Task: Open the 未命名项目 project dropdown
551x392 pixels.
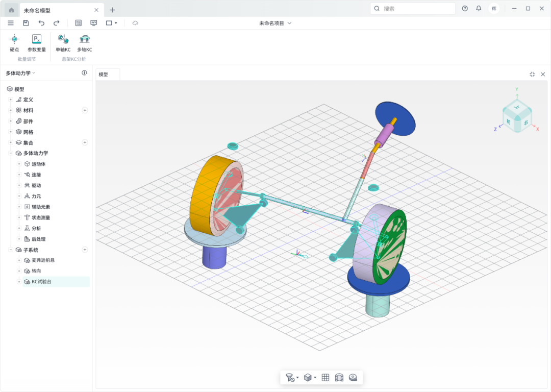Action: point(275,23)
